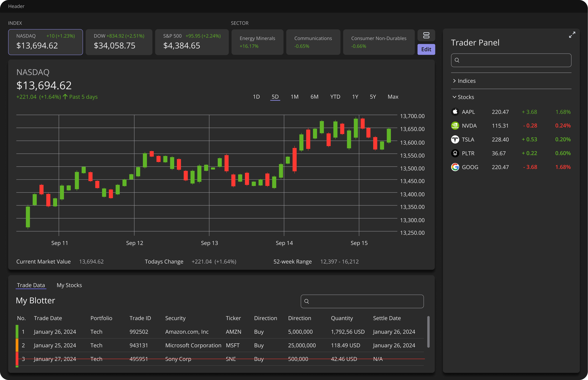Image resolution: width=588 pixels, height=380 pixels.
Task: Click the TSLA ticker text
Action: coord(468,139)
